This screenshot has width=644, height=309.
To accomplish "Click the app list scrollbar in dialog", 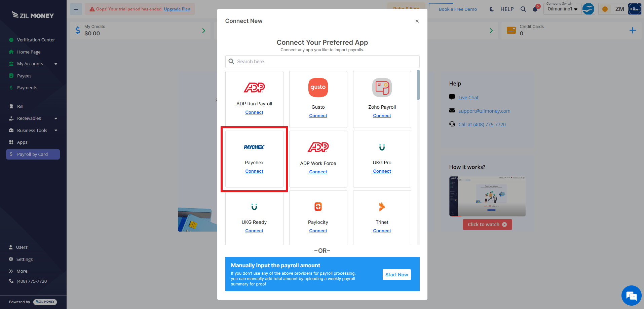I will click(x=418, y=85).
